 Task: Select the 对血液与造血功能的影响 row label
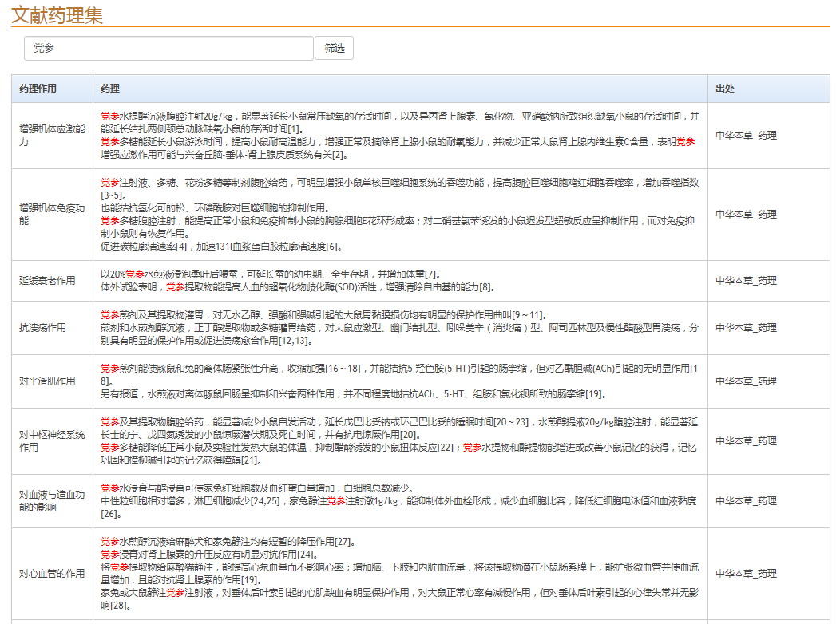pos(52,501)
